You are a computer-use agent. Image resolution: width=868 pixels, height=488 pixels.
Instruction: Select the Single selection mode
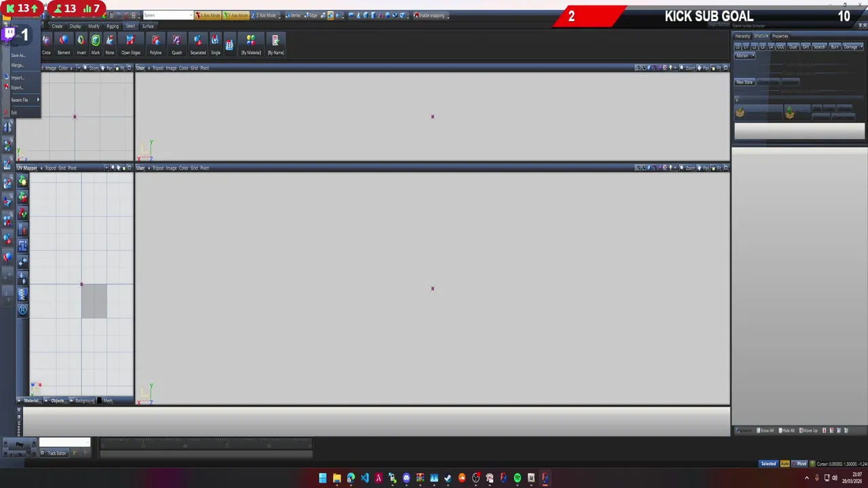[216, 45]
